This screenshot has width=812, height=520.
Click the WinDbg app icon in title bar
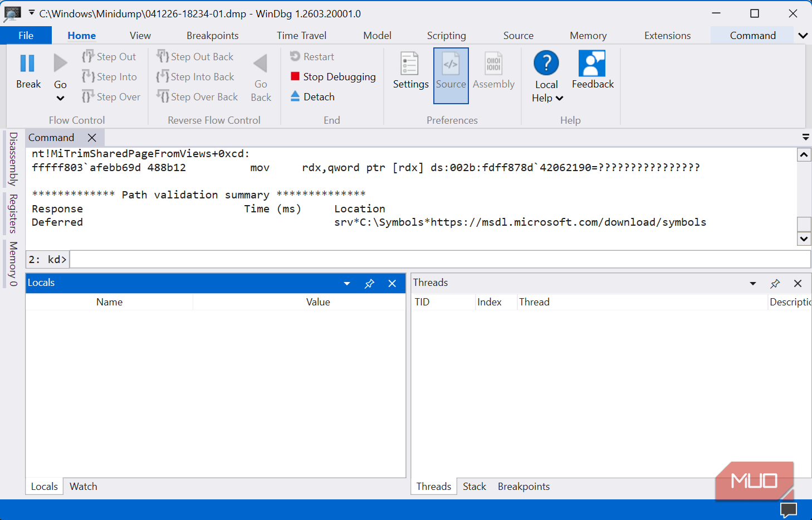click(12, 13)
